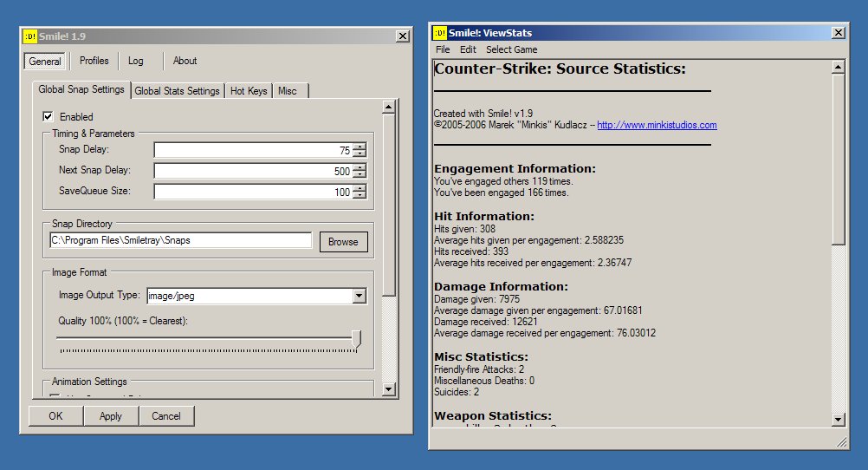Click ViewStats scroll down arrow
The image size is (868, 470).
pyautogui.click(x=838, y=420)
